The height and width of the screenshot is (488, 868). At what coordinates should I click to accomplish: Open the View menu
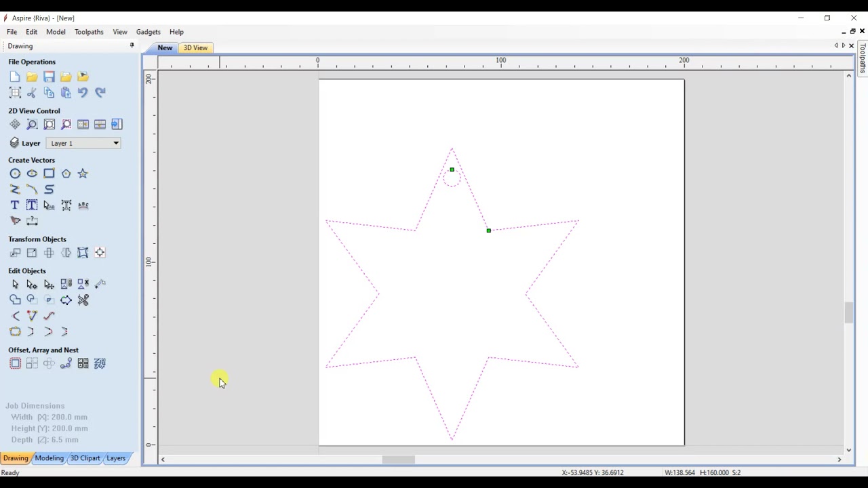pos(120,32)
